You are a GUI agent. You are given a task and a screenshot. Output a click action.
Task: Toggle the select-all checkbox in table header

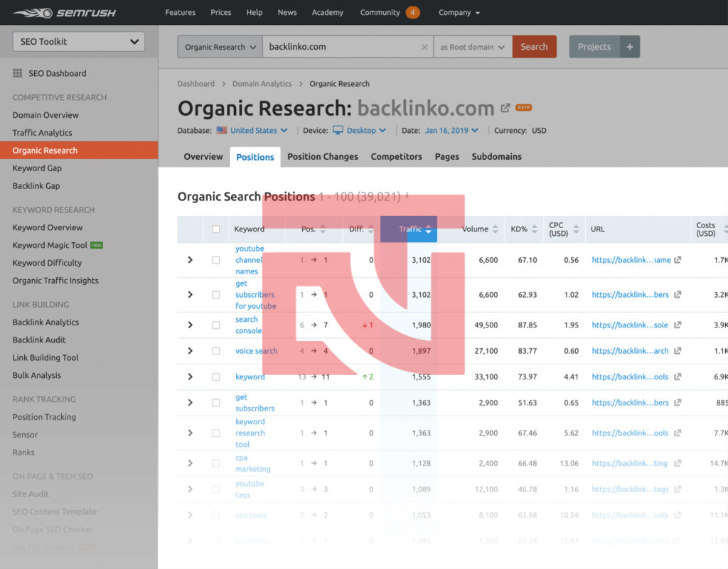216,229
